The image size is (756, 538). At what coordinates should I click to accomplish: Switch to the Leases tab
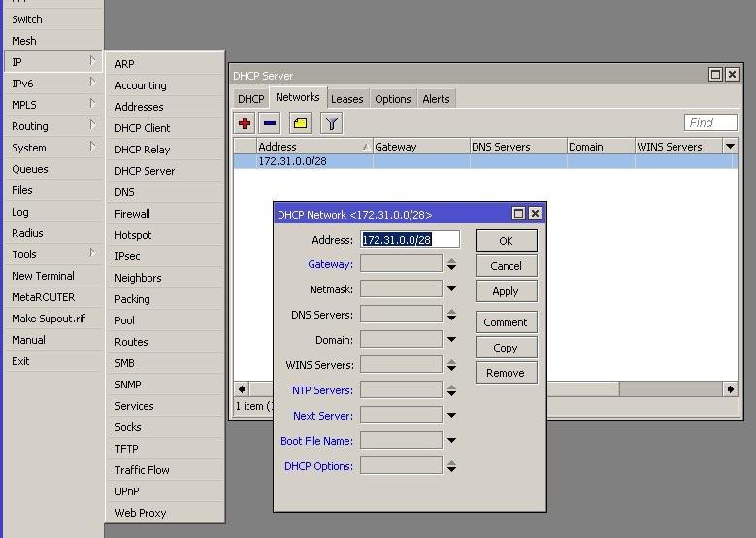click(347, 99)
